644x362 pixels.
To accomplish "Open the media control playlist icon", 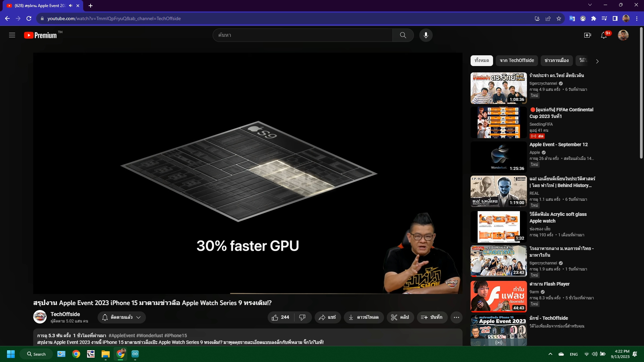I will click(604, 18).
